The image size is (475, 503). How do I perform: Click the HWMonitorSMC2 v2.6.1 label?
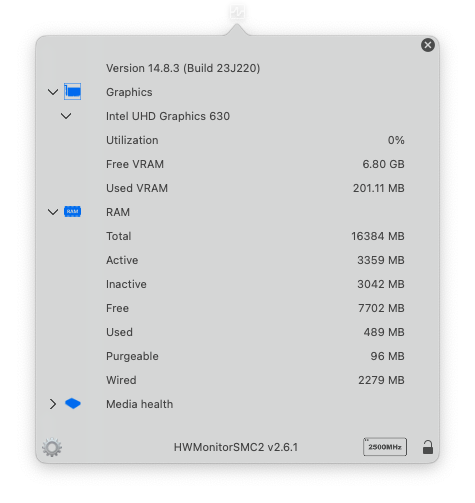(236, 447)
